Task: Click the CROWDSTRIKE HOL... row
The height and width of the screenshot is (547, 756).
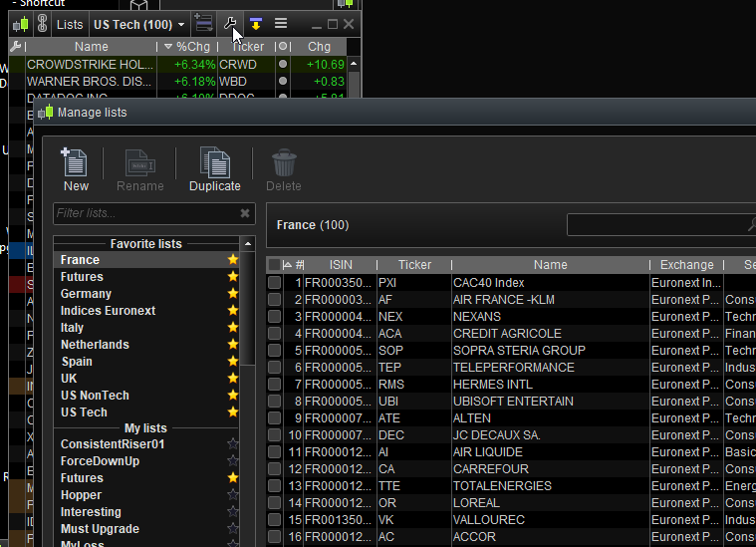Action: [177, 64]
